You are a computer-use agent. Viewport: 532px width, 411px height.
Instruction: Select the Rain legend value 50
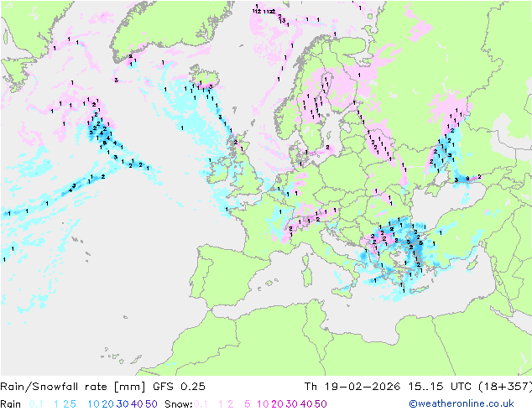151,404
